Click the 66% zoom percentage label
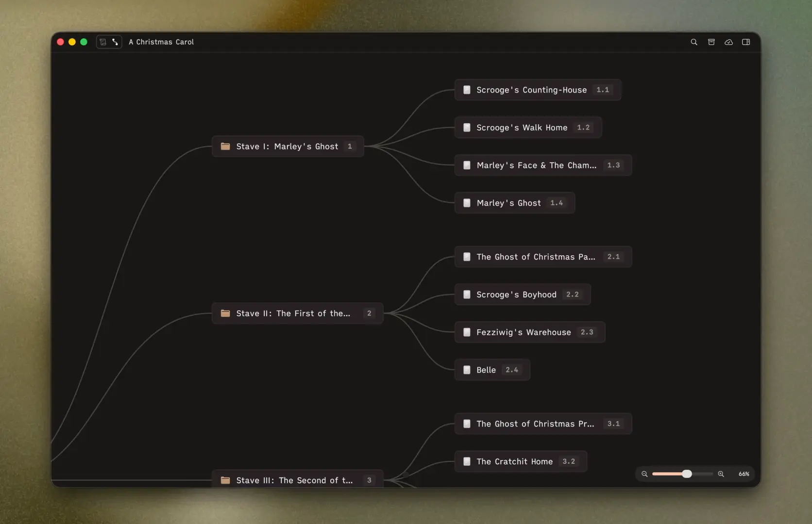 (744, 474)
